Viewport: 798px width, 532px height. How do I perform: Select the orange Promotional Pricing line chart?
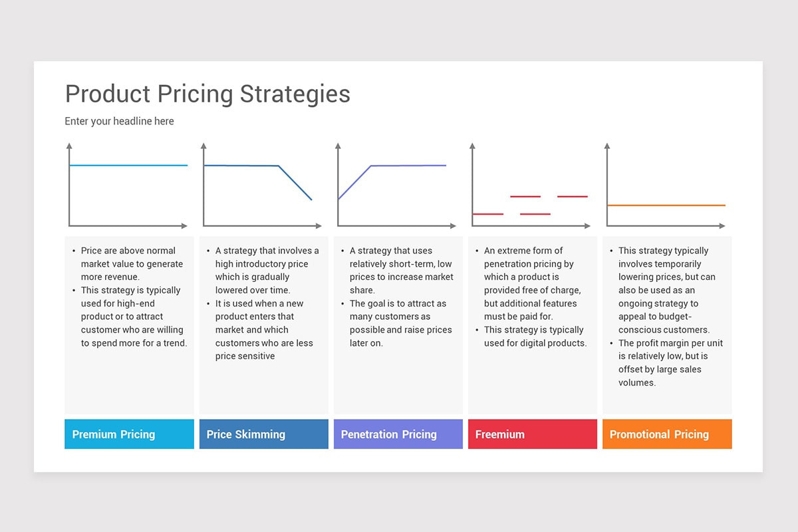click(664, 186)
